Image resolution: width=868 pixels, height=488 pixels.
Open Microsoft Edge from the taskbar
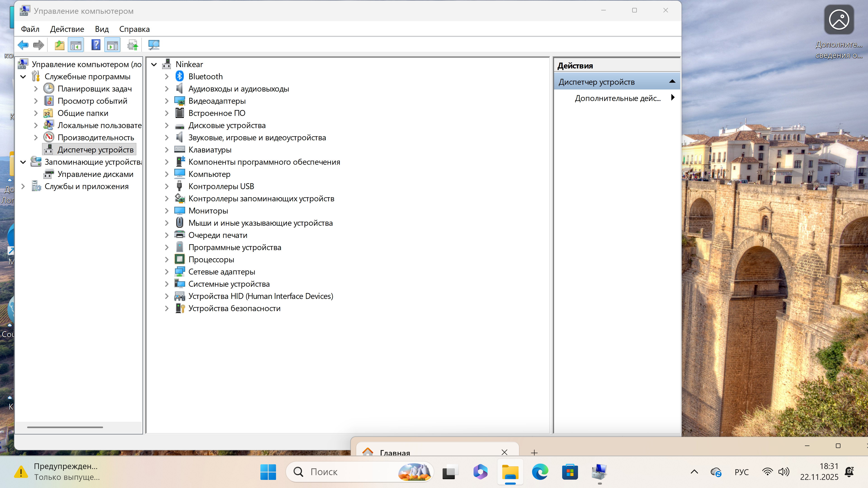point(540,472)
